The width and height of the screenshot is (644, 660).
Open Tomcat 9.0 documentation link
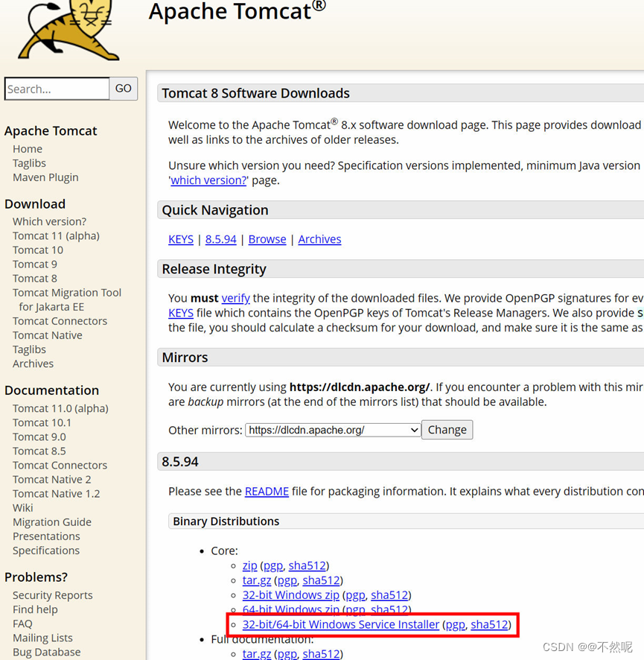[39, 437]
